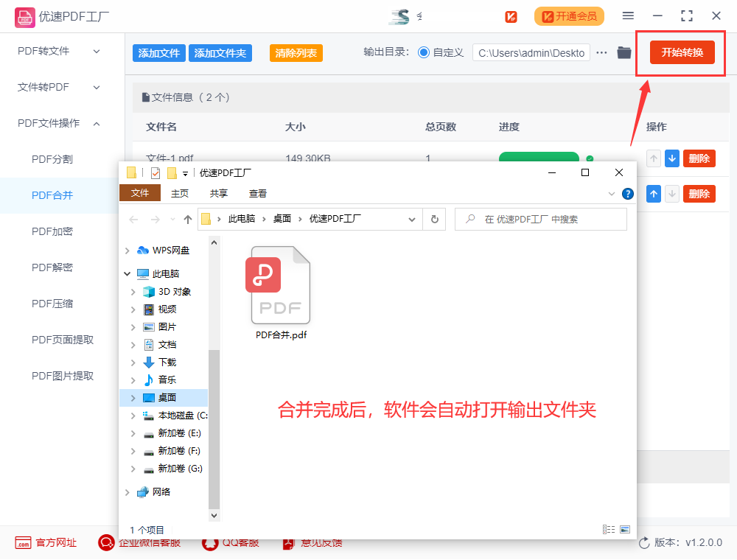Open the recent locations dropdown arrow

click(172, 220)
